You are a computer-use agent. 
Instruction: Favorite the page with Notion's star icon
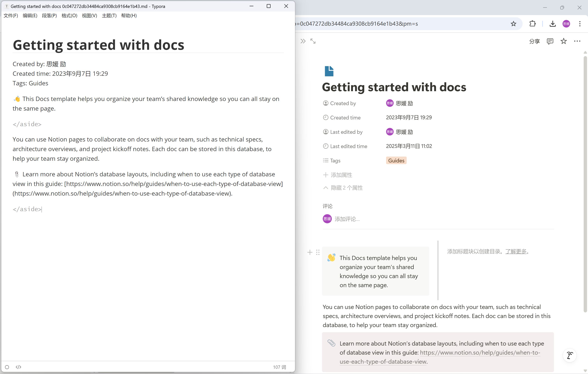563,41
